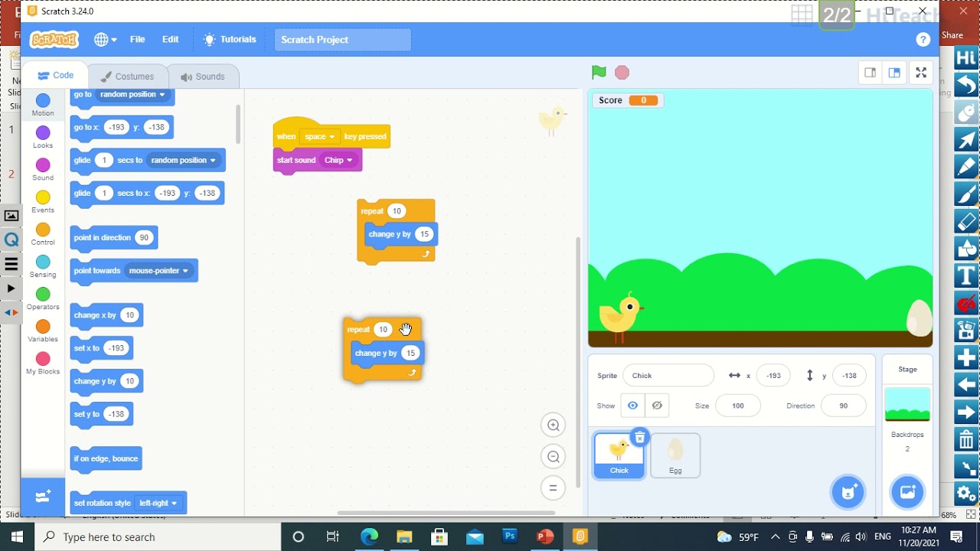
Task: Open the 'mouse-pointer' dropdown in point towards
Action: (159, 271)
